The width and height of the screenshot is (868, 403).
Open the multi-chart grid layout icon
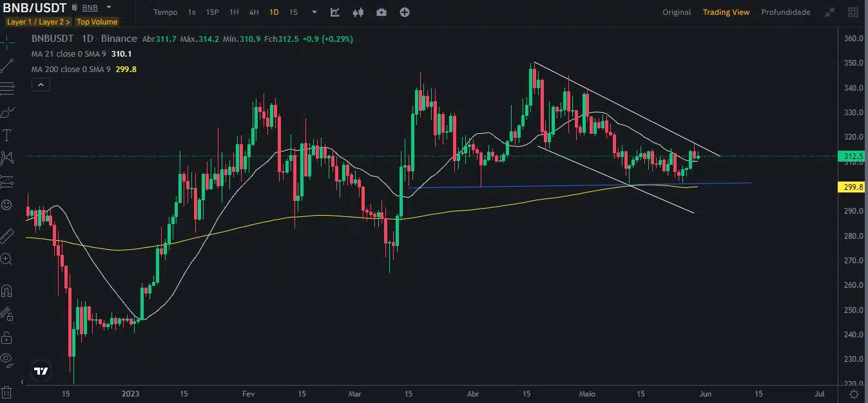(854, 12)
